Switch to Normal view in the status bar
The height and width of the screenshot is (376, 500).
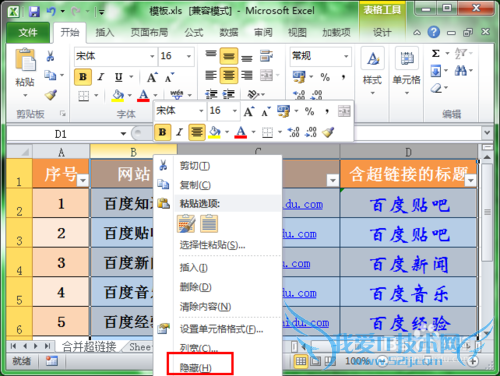coord(301,361)
